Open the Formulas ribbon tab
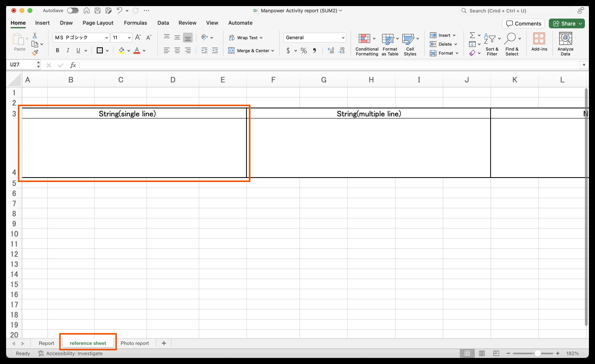This screenshot has height=364, width=595. 135,23
